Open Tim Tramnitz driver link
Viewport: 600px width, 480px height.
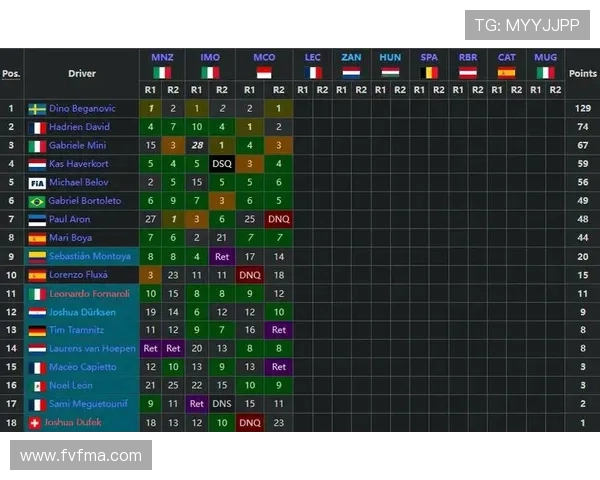pos(77,330)
